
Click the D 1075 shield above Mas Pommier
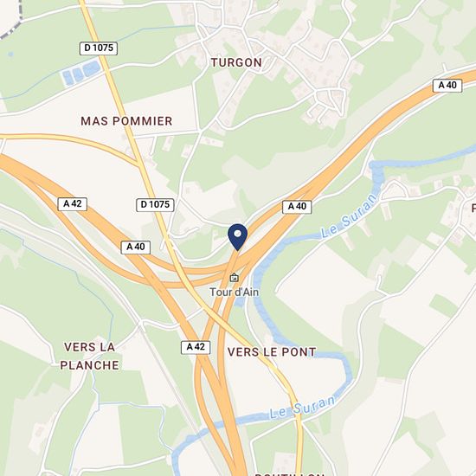coord(99,48)
